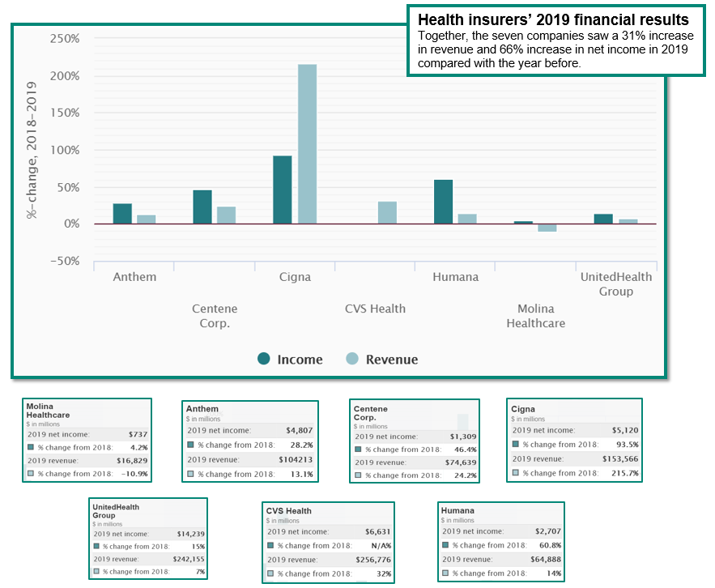The height and width of the screenshot is (588, 715).
Task: Select the Molina Healthcare negative revenue bar
Action: click(547, 228)
